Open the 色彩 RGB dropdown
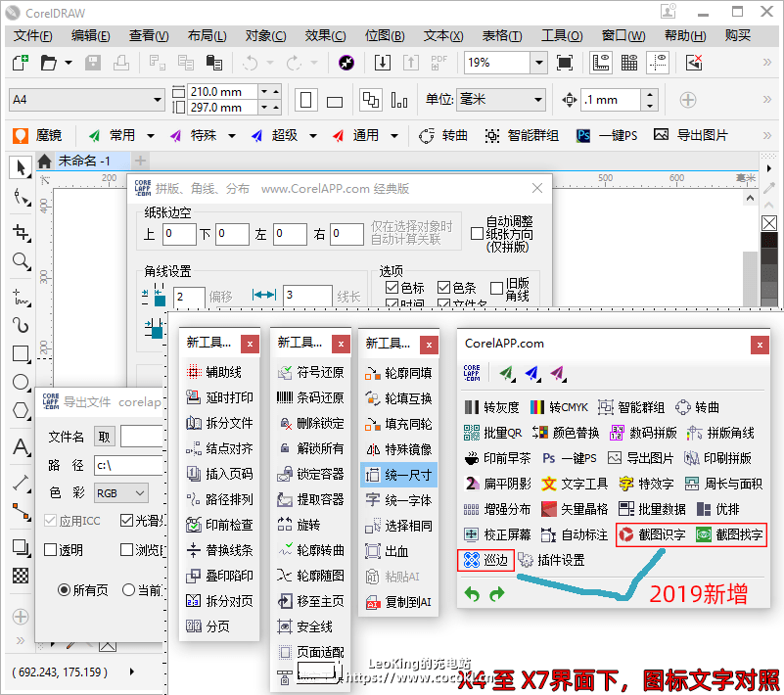The image size is (784, 695). (x=121, y=493)
